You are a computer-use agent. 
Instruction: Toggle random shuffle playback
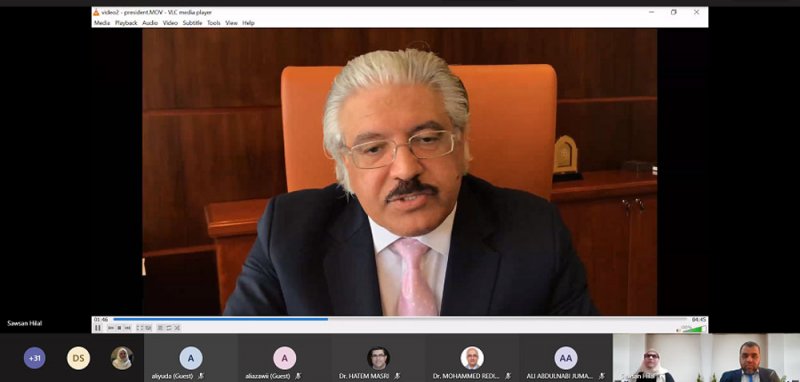[x=177, y=328]
